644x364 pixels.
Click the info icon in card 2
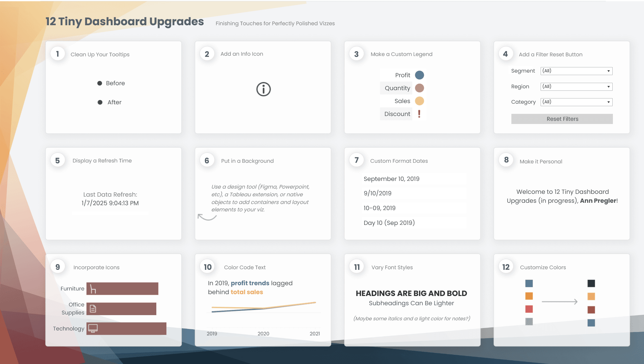coord(263,89)
